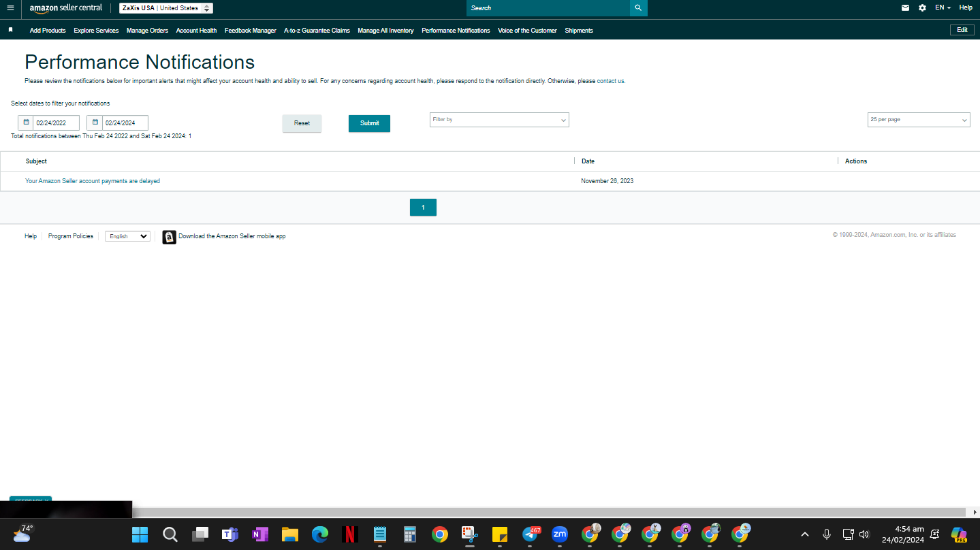The height and width of the screenshot is (550, 980).
Task: Open end date calendar picker icon
Action: tap(95, 123)
